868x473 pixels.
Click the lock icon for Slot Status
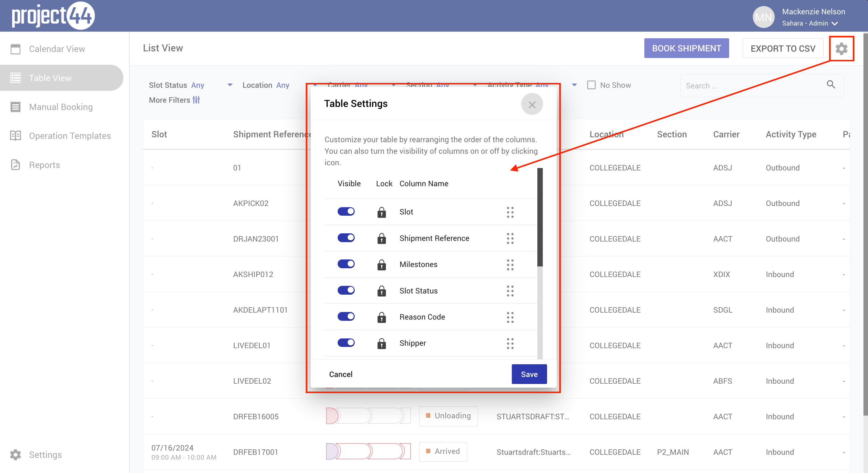click(x=381, y=291)
